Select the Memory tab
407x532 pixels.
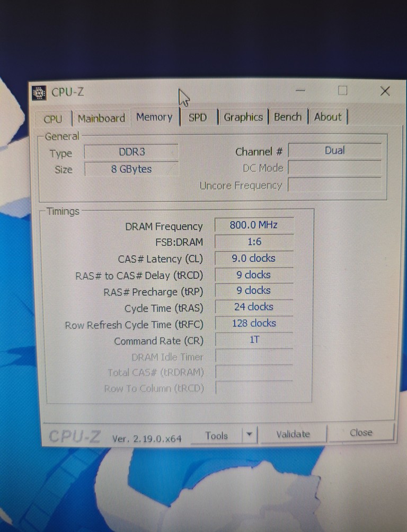point(154,117)
